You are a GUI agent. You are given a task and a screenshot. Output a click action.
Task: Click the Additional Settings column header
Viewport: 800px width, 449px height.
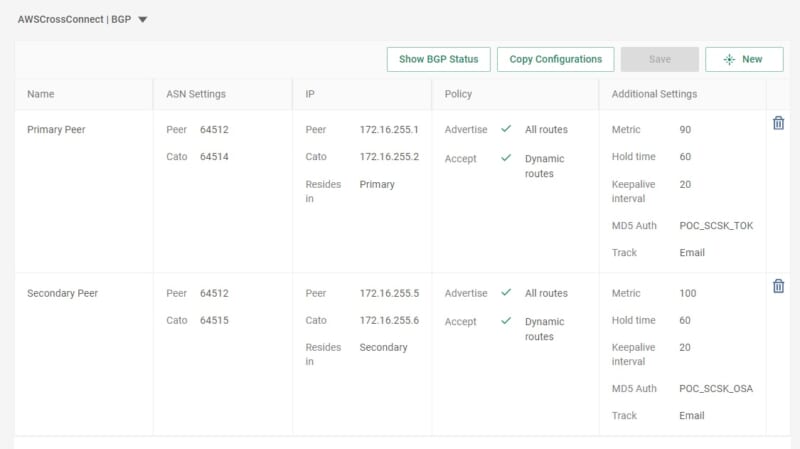[x=654, y=94]
